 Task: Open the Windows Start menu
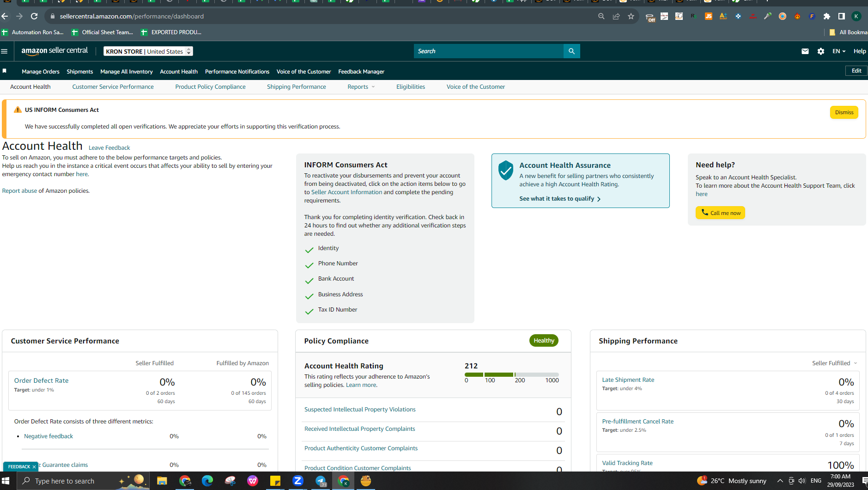6,481
